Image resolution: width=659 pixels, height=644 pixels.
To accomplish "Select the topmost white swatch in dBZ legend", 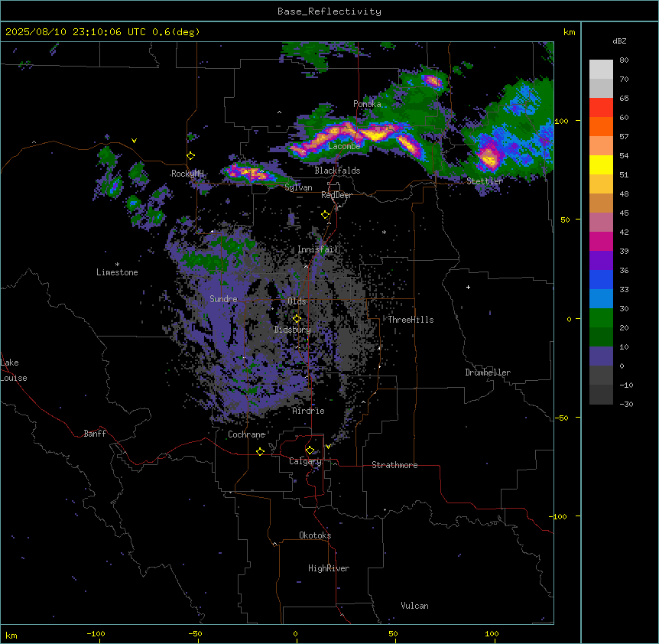I will [x=601, y=70].
